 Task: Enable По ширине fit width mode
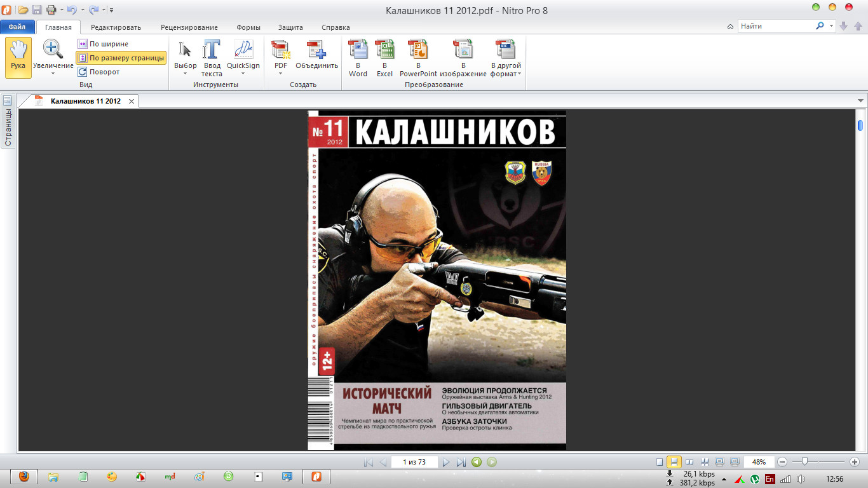coord(103,44)
